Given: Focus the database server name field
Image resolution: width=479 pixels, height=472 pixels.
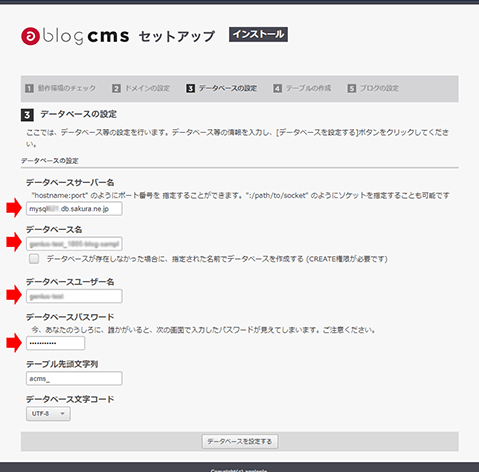Looking at the screenshot, I should (74, 209).
